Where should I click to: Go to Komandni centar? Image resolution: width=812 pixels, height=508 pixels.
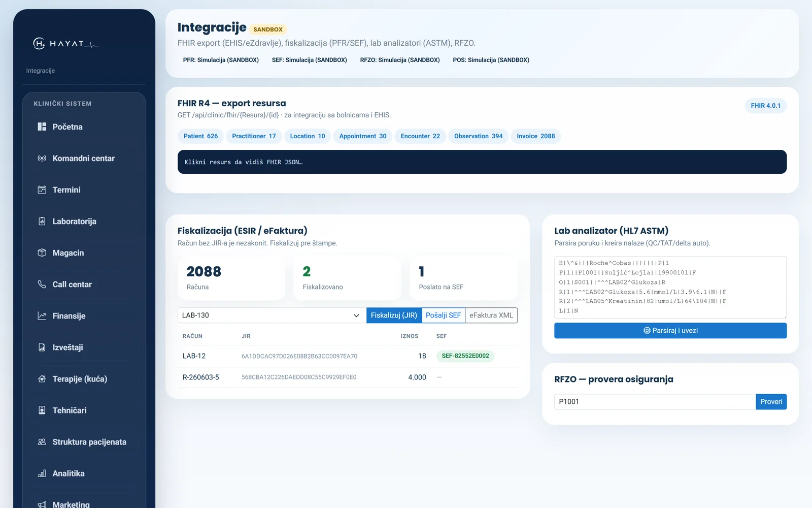pos(84,158)
